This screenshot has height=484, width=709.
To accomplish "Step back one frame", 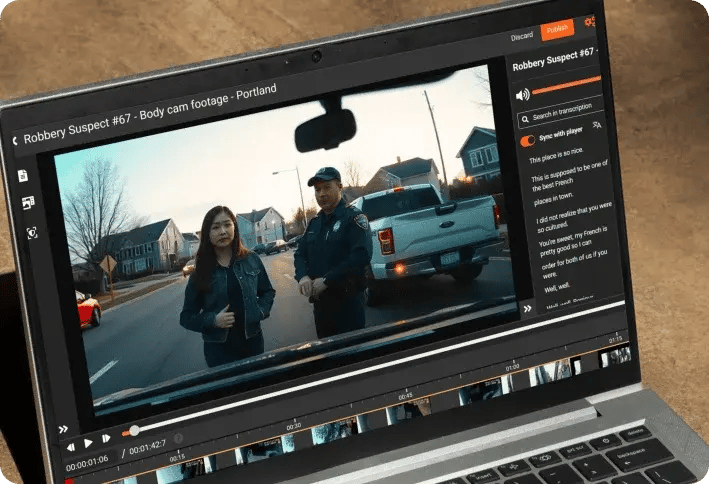I will coord(70,446).
